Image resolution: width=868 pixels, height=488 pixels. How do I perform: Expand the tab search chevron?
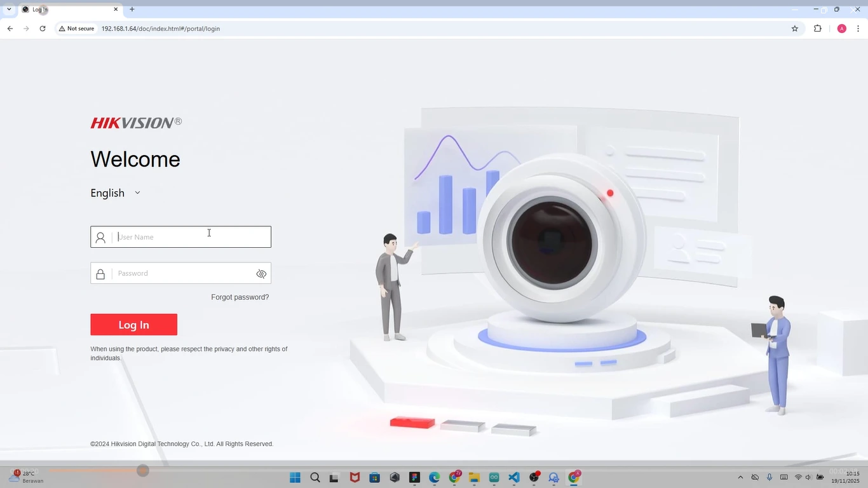click(x=9, y=10)
